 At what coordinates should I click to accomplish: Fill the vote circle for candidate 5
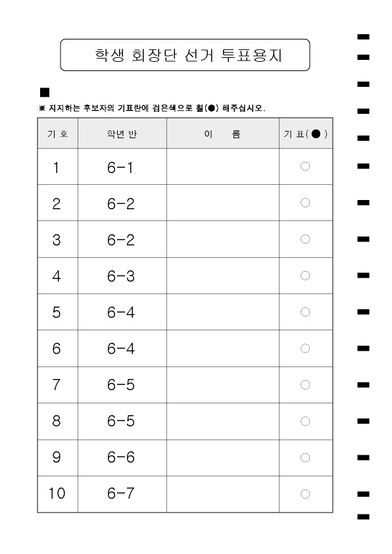[x=305, y=312]
